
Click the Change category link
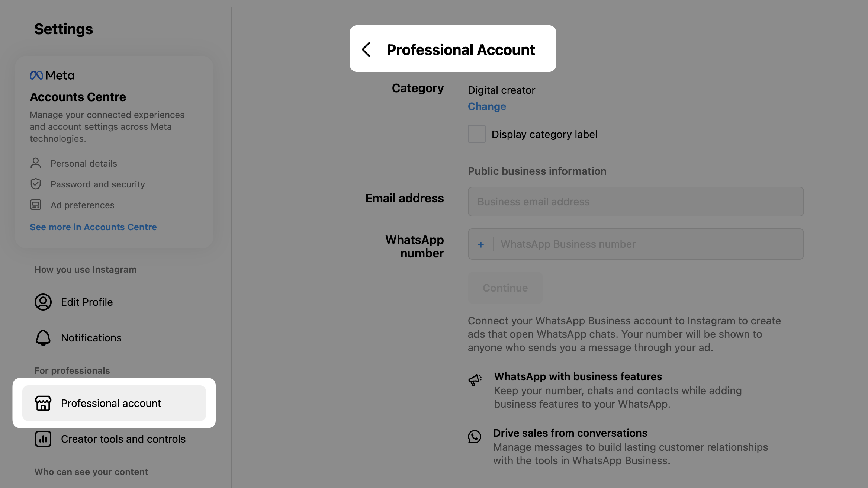pyautogui.click(x=487, y=106)
